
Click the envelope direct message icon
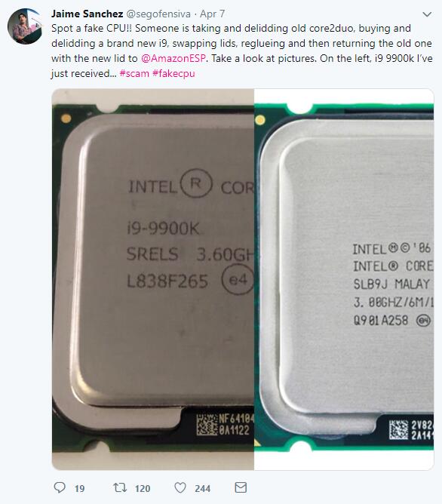[241, 487]
